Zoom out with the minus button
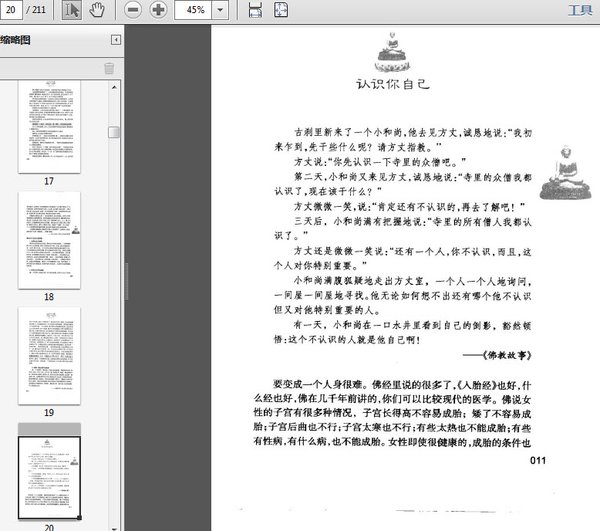Screen dimensions: 600x531 (x=133, y=10)
